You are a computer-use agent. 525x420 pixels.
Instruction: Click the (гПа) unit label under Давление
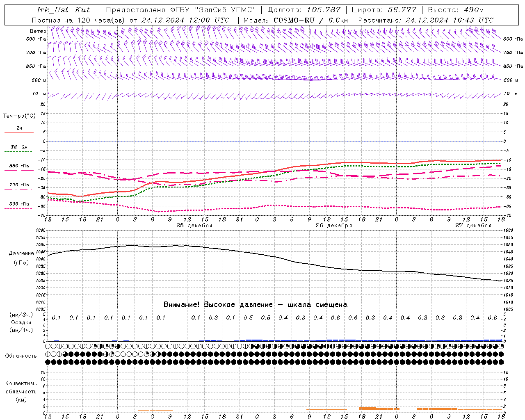click(21, 262)
